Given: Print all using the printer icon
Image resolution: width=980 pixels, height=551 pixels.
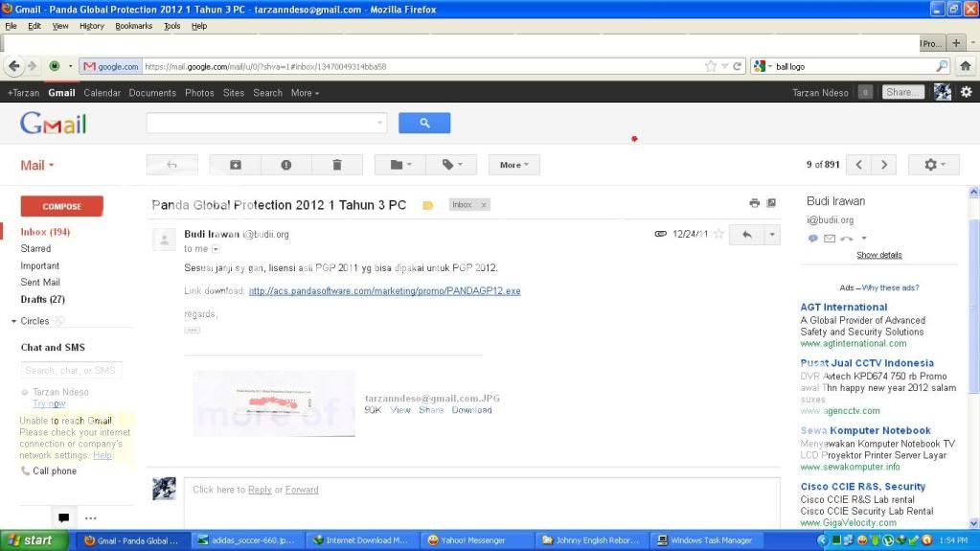Looking at the screenshot, I should [754, 203].
